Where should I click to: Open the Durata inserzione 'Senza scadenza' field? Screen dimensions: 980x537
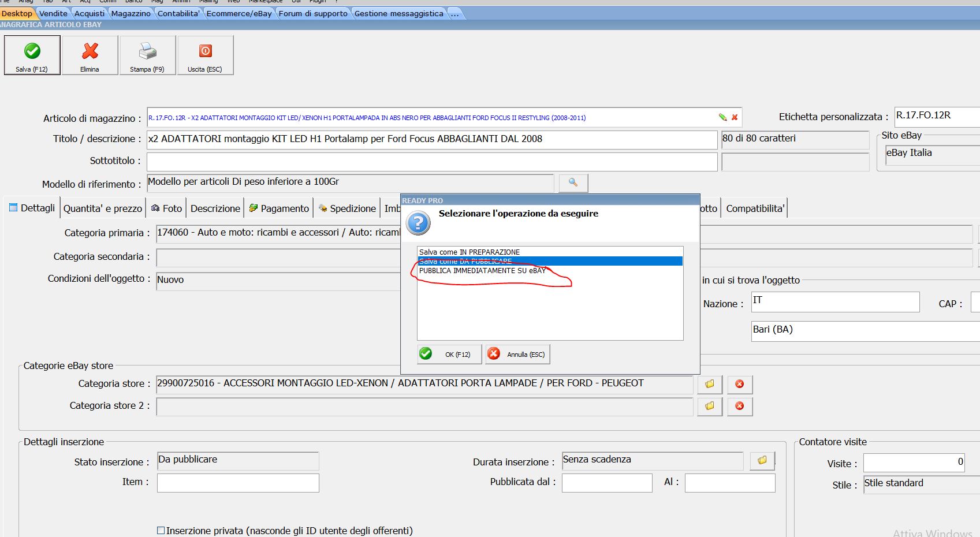(x=653, y=461)
